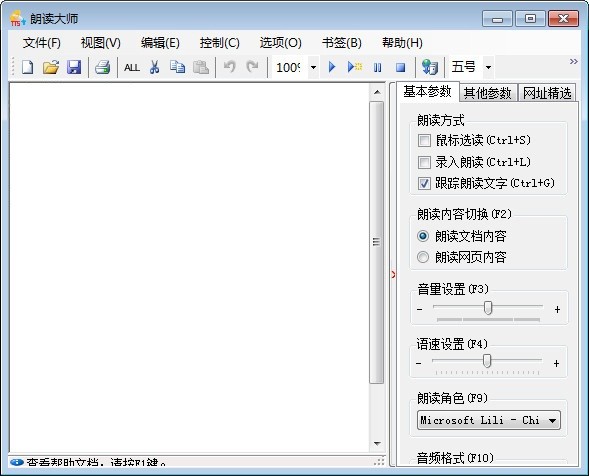Viewport: 589px width, 476px height.
Task: Click the printer icon
Action: pyautogui.click(x=102, y=67)
